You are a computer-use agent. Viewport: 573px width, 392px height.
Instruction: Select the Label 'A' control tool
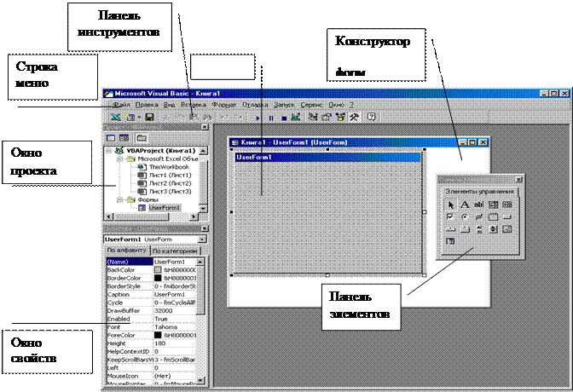coord(465,205)
